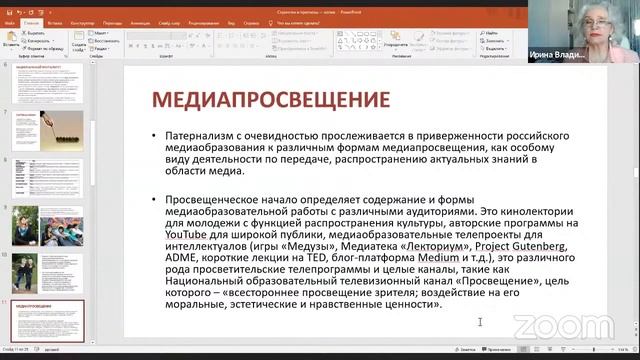
Task: Click the YouTube word in slide text
Action: pyautogui.click(x=186, y=235)
